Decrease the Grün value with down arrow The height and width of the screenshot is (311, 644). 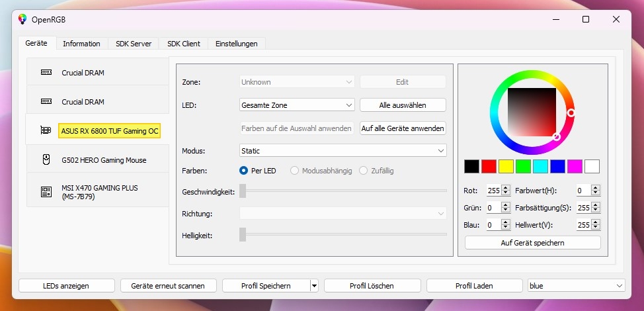tap(506, 210)
